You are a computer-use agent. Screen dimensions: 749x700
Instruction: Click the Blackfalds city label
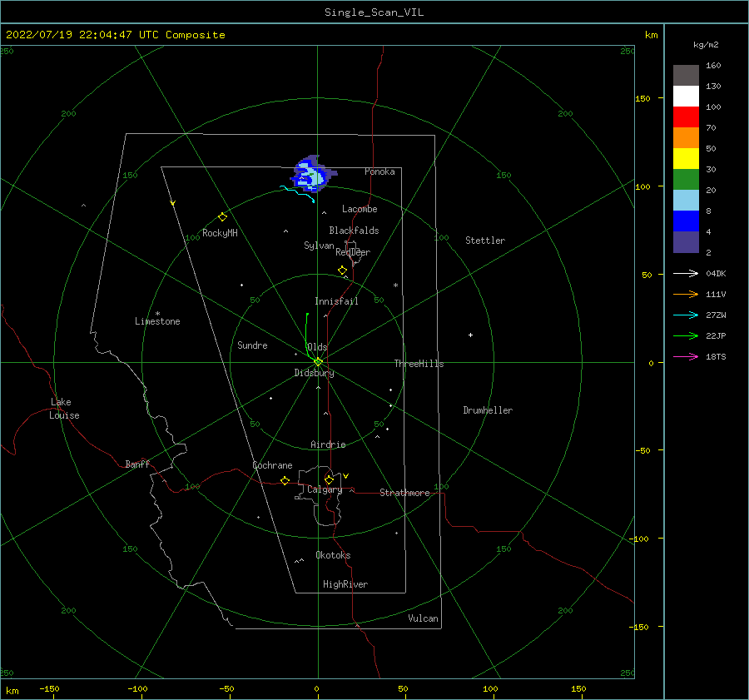[354, 231]
